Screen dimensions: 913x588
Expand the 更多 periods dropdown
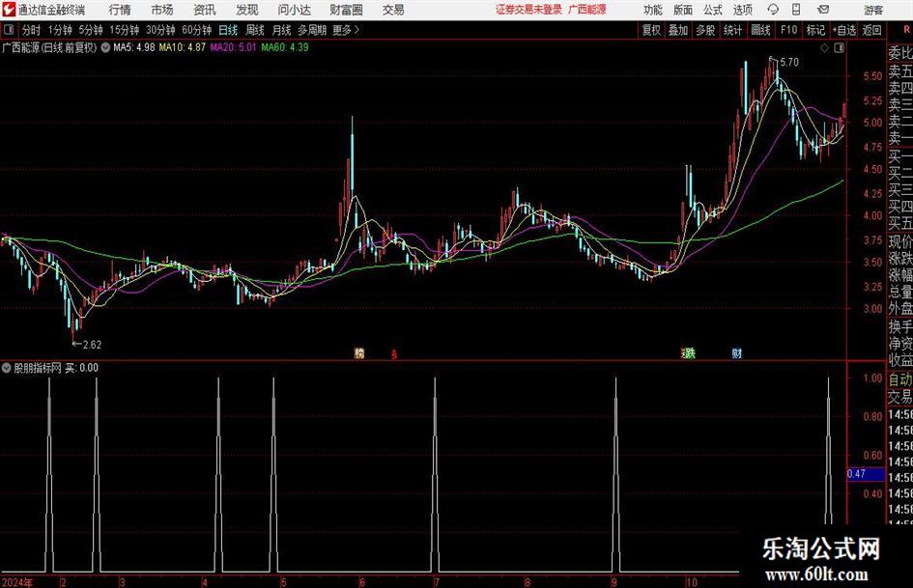coord(346,30)
